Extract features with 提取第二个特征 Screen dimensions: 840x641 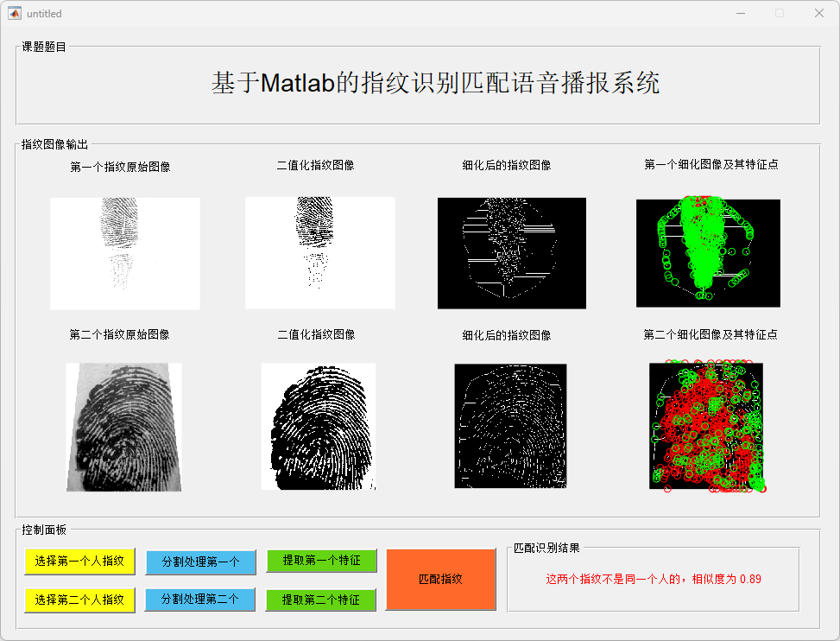point(321,600)
